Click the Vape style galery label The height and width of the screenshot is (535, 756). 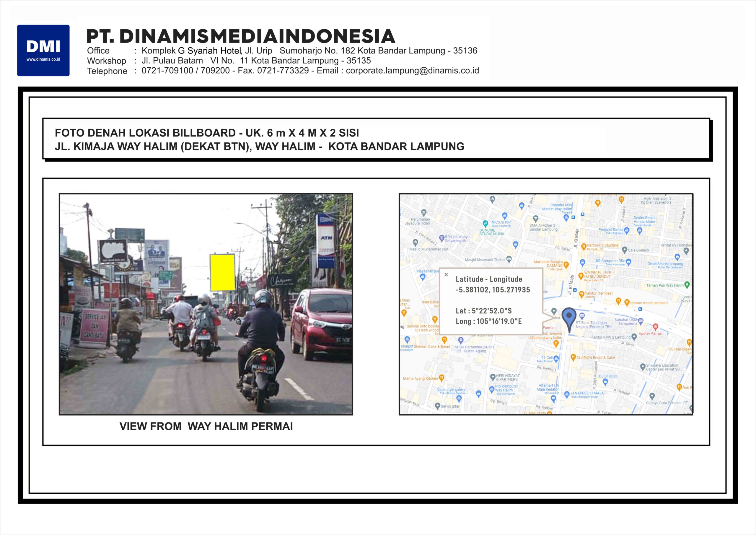click(x=451, y=389)
